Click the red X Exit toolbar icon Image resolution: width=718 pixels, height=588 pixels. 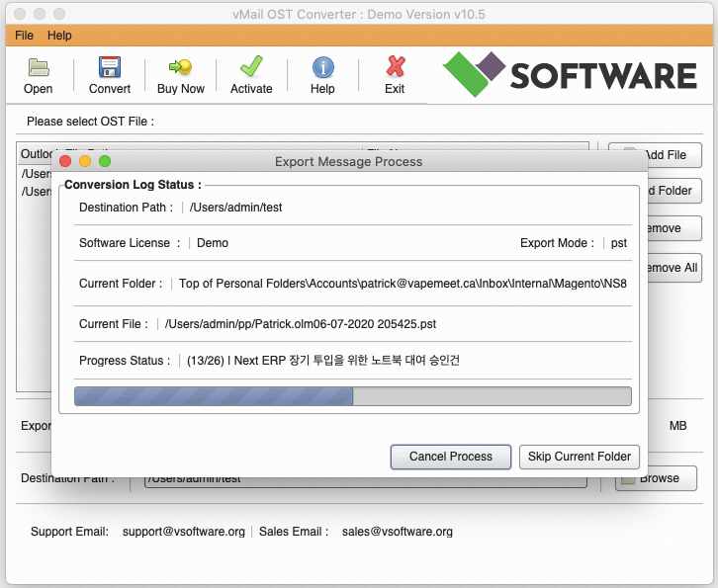[395, 68]
